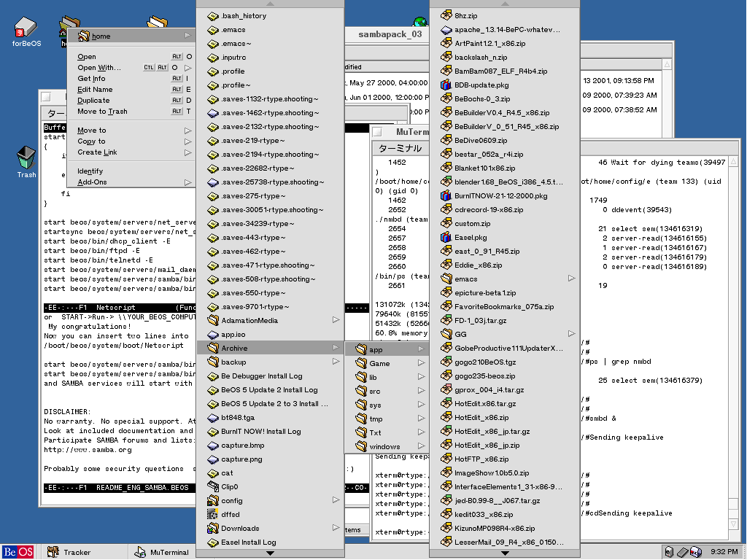Click the dffsd file icon
This screenshot has width=747, height=560.
click(x=213, y=514)
